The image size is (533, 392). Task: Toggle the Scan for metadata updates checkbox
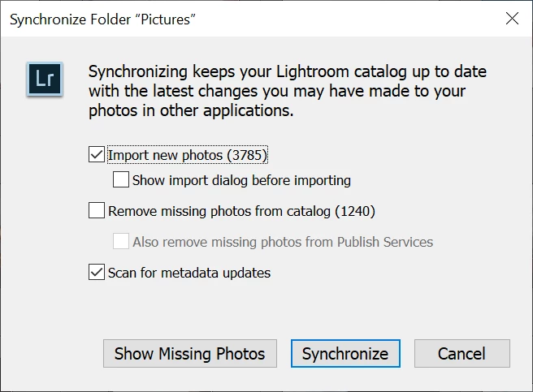click(x=97, y=273)
